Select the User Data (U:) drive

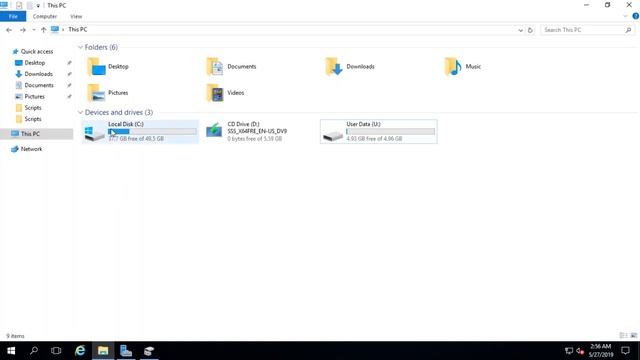pos(378,131)
